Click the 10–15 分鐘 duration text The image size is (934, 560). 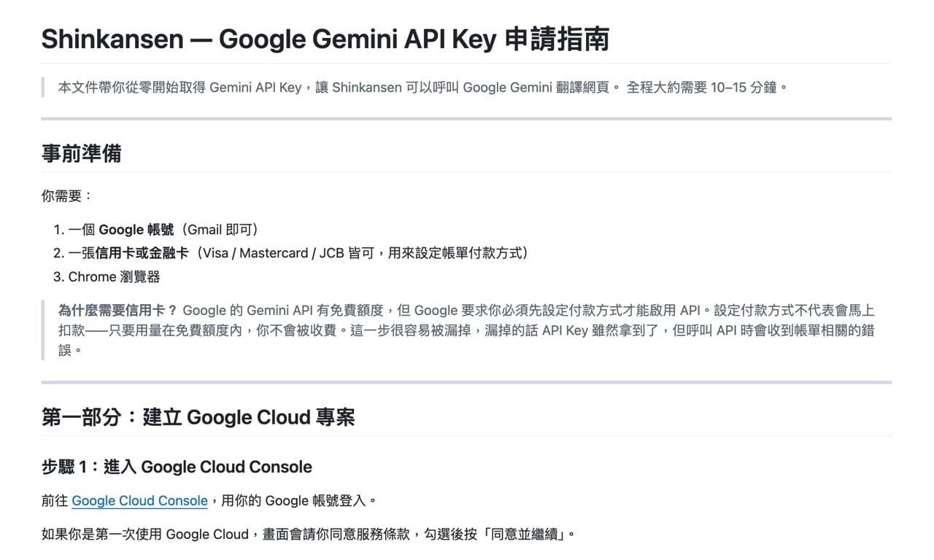(744, 87)
